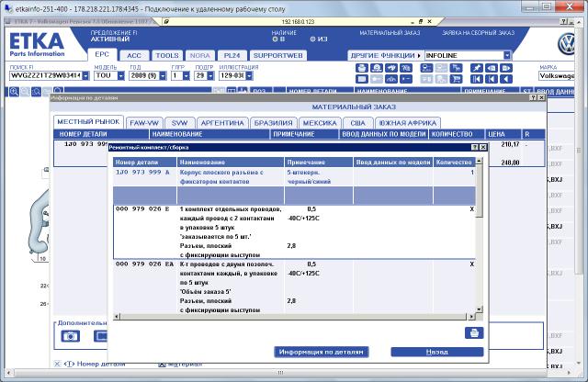Click the repair kit list's horizontal scrollbar right arrow

(471, 317)
